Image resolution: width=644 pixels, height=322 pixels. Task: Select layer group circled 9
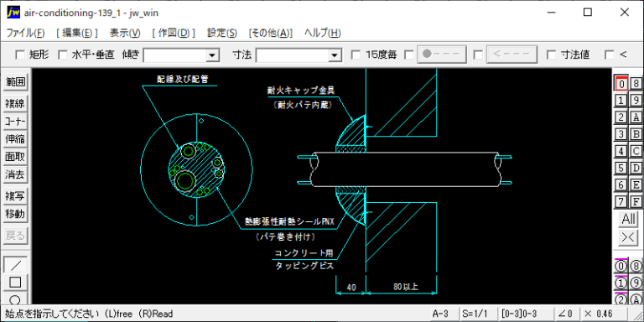click(636, 283)
